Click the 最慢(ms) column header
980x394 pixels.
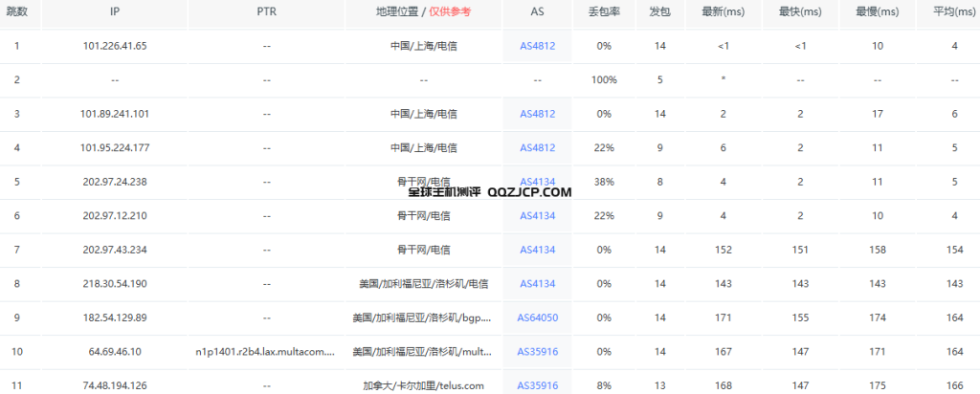coord(878,11)
